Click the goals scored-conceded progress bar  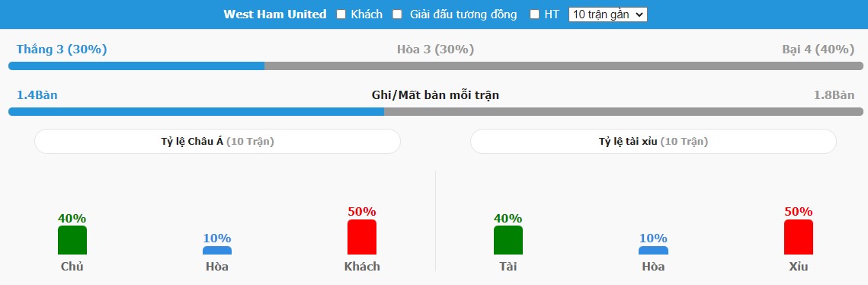pos(436,112)
